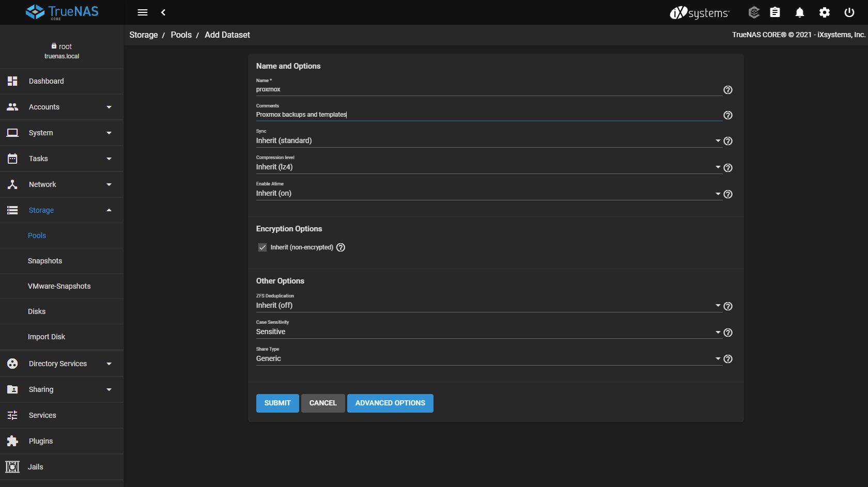Open the Storage menu label
Image resolution: width=868 pixels, height=487 pixels.
41,210
